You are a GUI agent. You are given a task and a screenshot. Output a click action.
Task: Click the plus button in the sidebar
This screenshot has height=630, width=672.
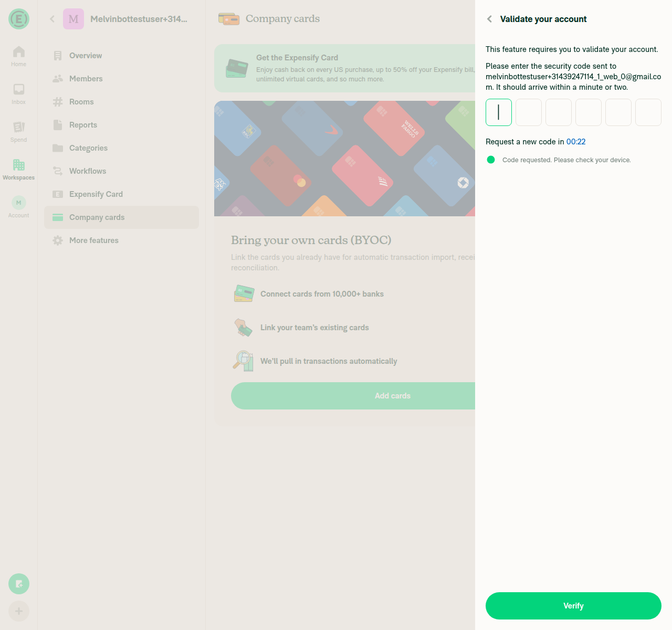(19, 611)
